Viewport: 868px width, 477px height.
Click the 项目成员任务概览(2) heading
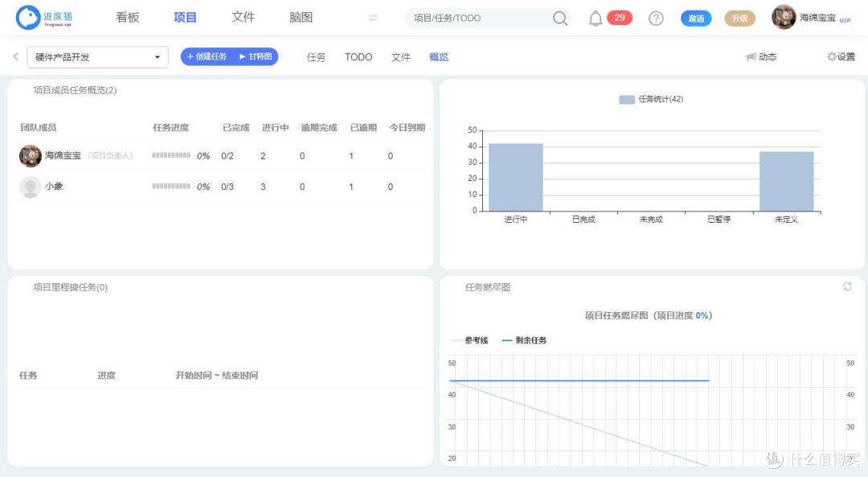(x=75, y=90)
